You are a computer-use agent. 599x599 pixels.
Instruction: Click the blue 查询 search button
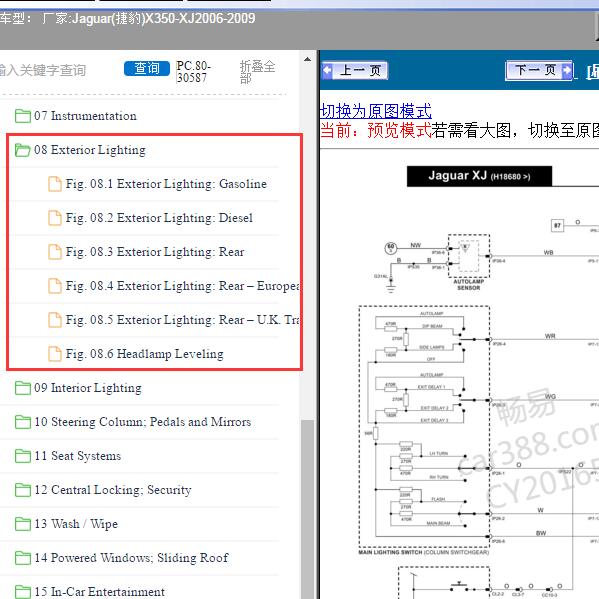147,69
